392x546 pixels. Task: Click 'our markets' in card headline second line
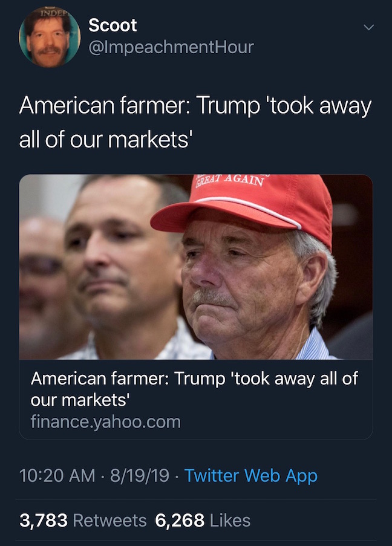[80, 400]
